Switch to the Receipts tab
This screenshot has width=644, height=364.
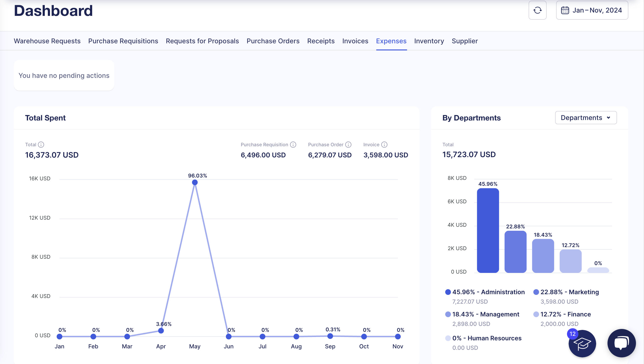click(321, 41)
